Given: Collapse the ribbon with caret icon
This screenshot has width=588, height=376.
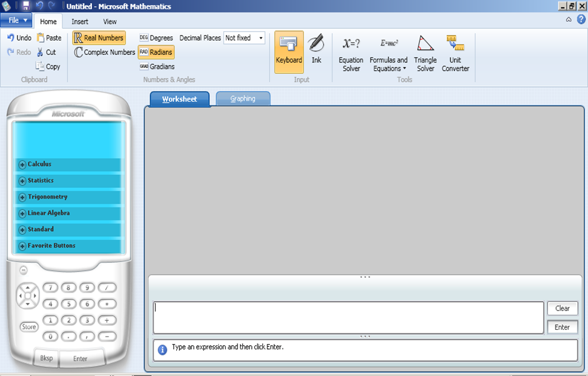Looking at the screenshot, I should click(x=569, y=19).
